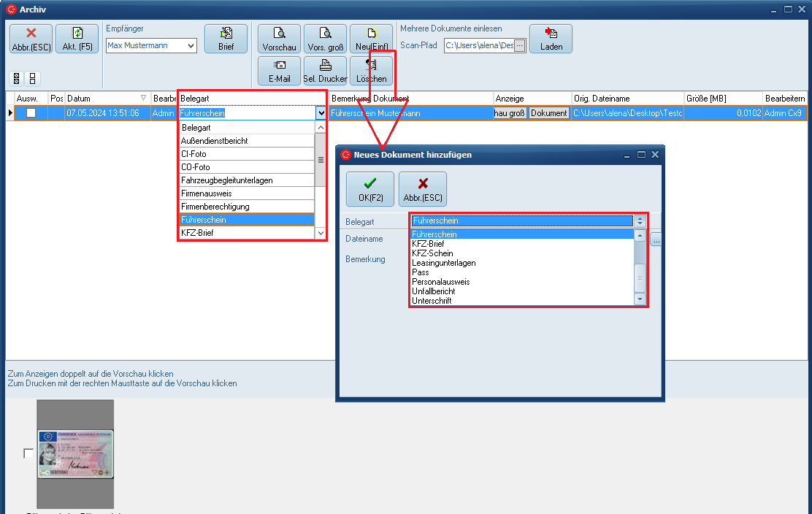812x514 pixels.
Task: Browse for Scan-Pfad with the ellipsis button
Action: coord(519,45)
